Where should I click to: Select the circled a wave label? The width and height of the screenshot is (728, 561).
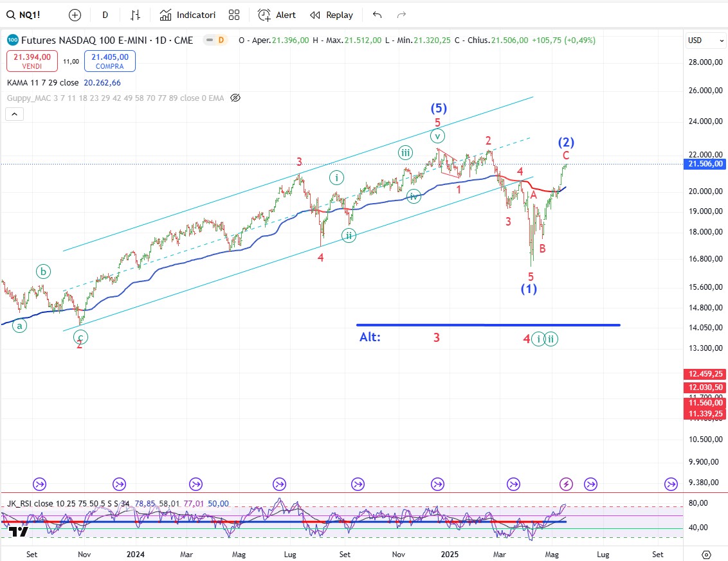(x=19, y=326)
